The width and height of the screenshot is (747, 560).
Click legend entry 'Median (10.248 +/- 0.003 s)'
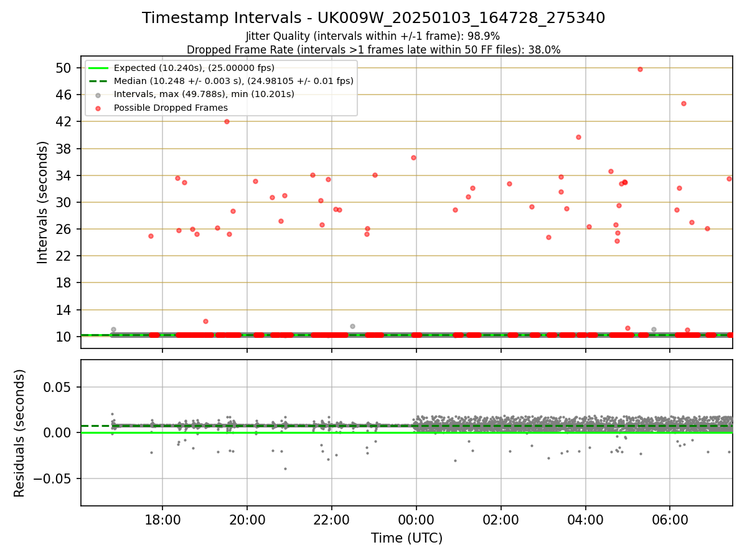pos(233,81)
